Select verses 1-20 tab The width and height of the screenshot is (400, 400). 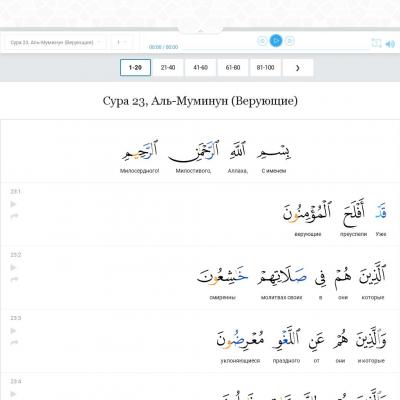pos(135,68)
